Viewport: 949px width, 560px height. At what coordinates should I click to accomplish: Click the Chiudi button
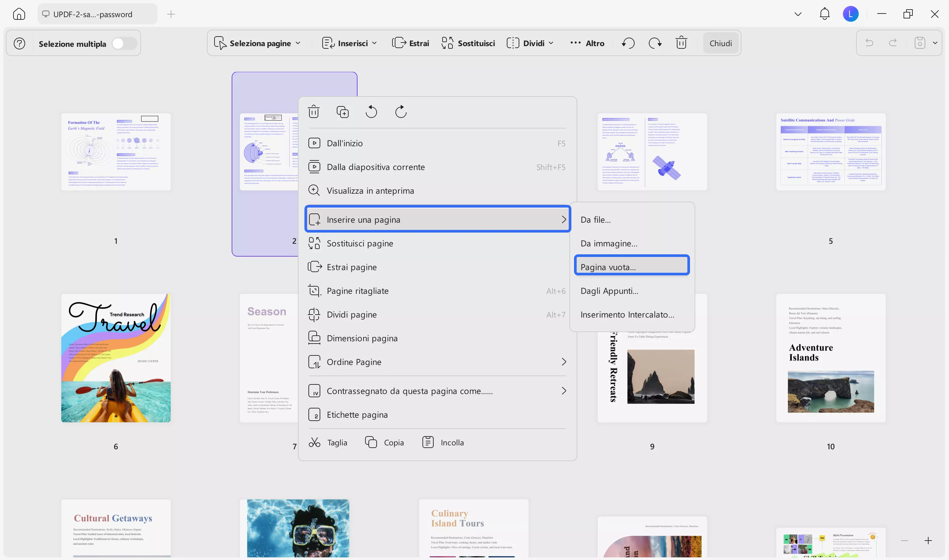(720, 43)
